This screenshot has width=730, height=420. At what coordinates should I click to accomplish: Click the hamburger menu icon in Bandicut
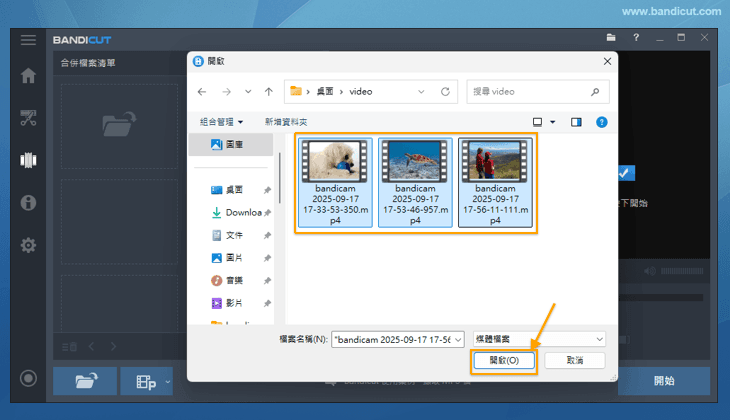point(28,39)
